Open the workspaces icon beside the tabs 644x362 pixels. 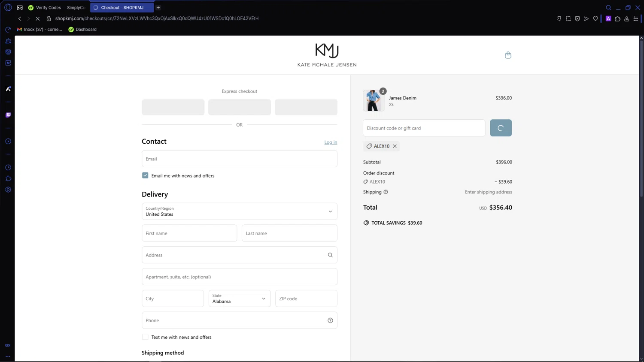point(20,8)
